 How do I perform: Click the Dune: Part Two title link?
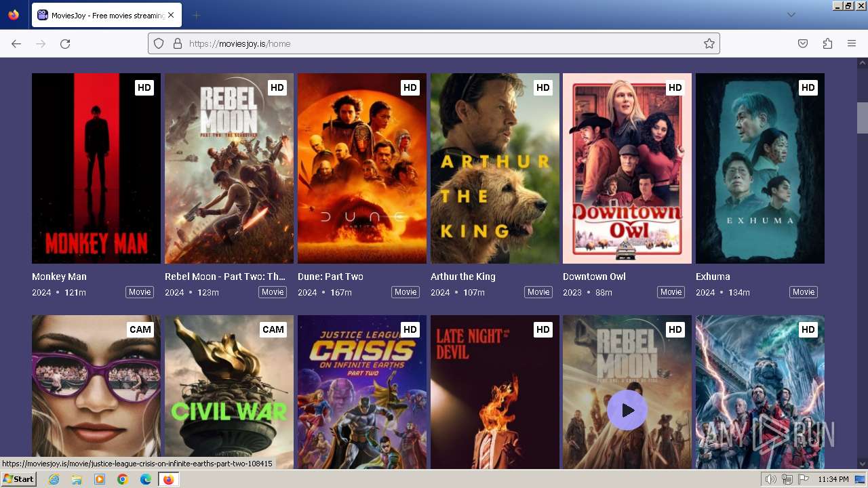[x=330, y=277]
